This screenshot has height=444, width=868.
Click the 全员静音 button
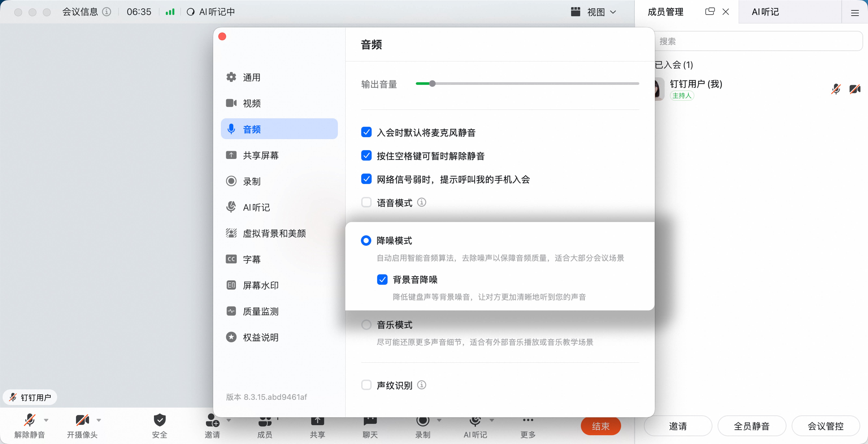coord(752,426)
